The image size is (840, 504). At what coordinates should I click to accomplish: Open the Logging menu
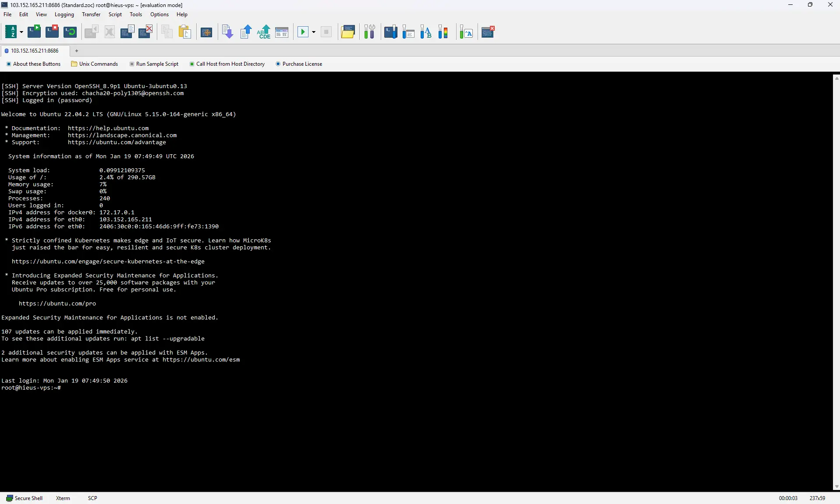point(64,14)
